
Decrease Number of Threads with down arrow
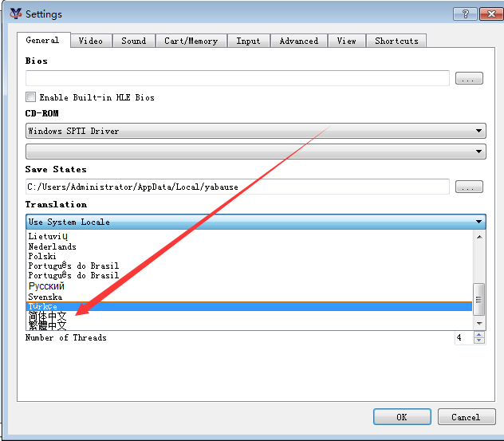(479, 341)
